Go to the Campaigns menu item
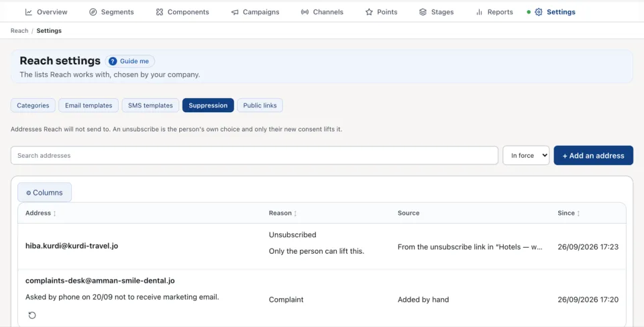Screen dimensions: 644x327 pyautogui.click(x=256, y=12)
